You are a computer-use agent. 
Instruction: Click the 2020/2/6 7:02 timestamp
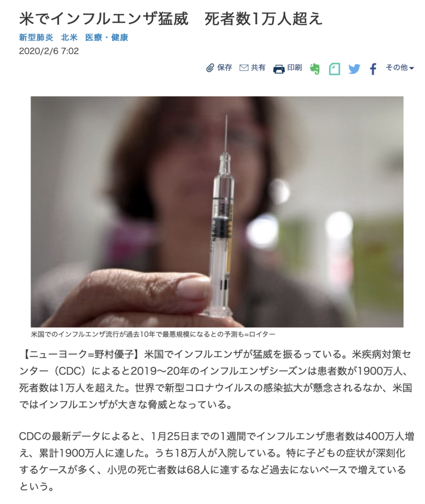(x=49, y=51)
